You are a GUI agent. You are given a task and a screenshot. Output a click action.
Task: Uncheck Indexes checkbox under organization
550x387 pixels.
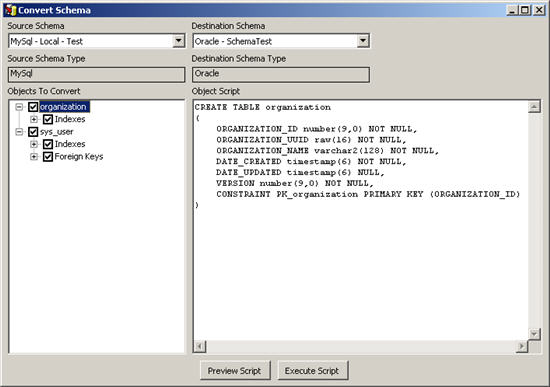point(48,119)
